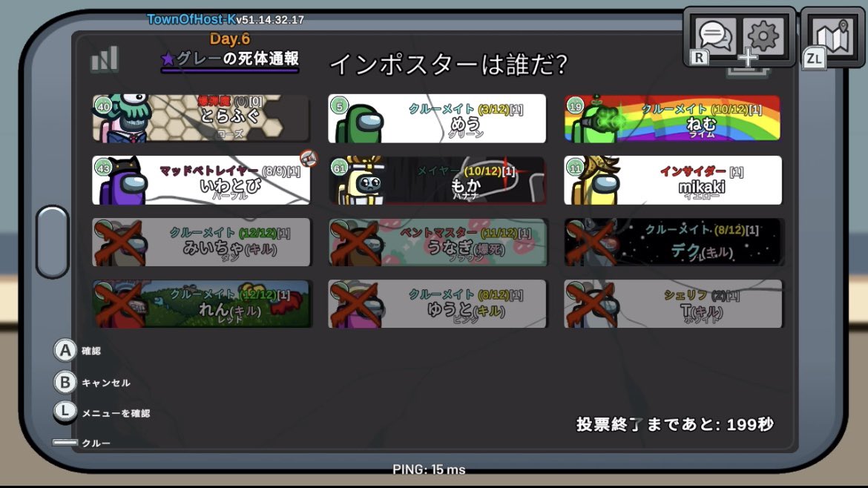Click the green crewmate avatar of めう

359,123
